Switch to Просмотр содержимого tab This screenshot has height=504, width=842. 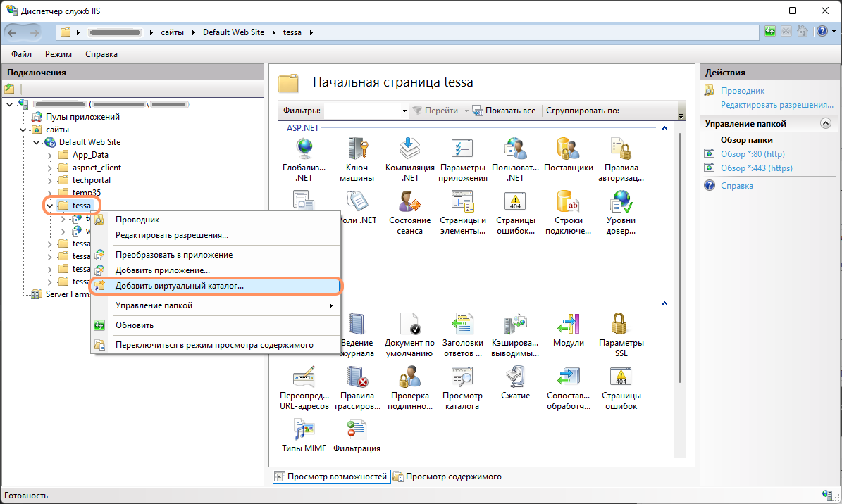point(447,477)
